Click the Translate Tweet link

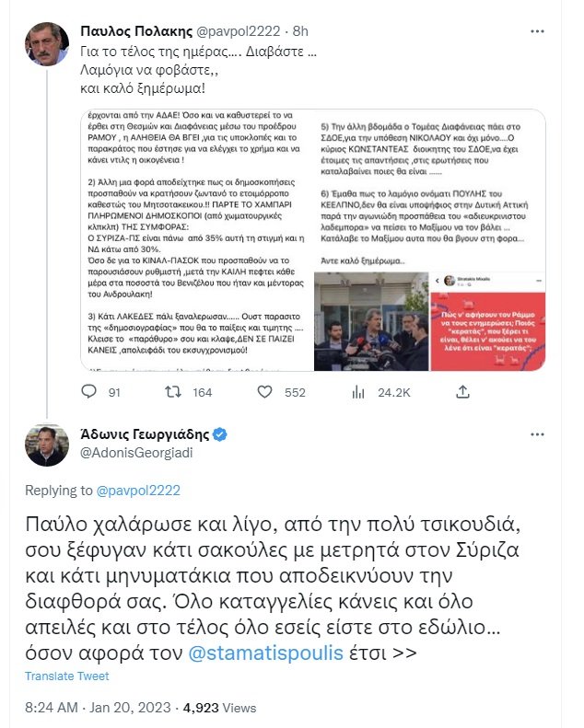(x=67, y=676)
